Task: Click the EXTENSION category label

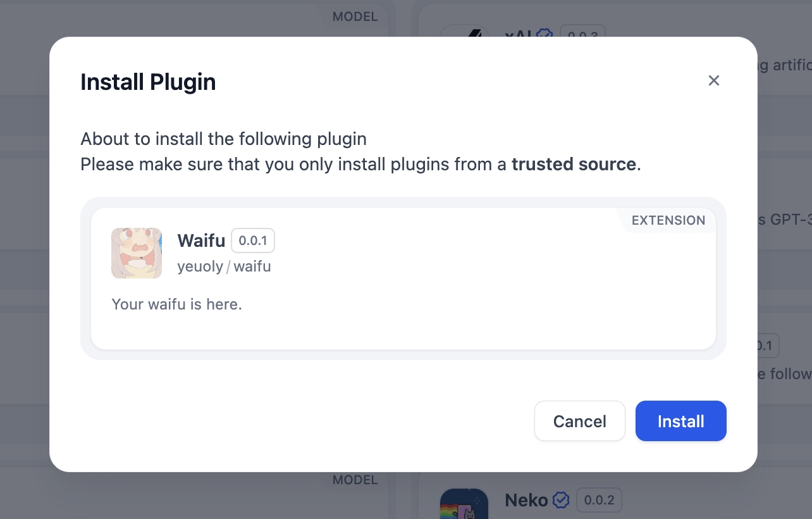Action: click(668, 220)
